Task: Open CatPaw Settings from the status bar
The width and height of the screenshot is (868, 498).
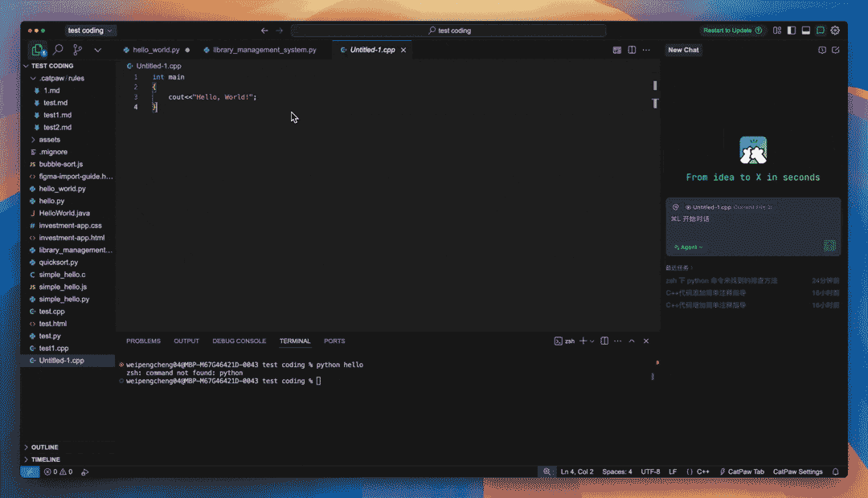Action: (797, 471)
